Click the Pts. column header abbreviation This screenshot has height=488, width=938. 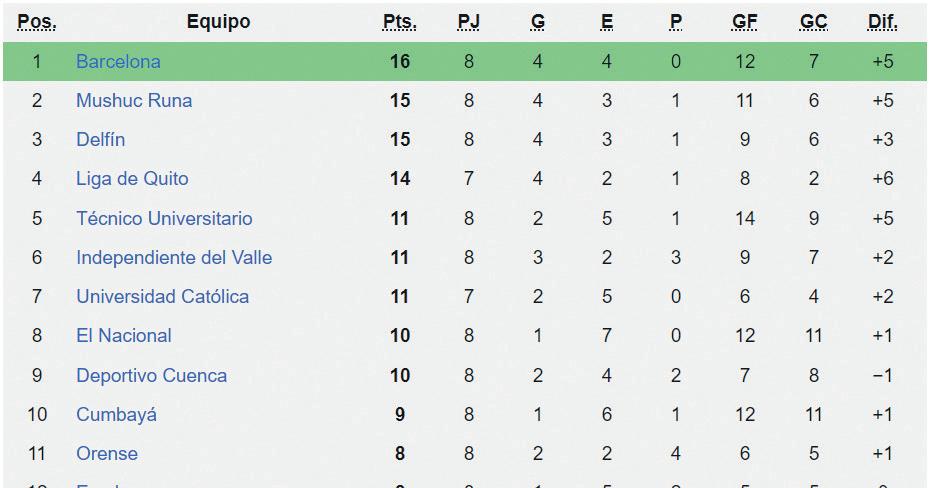[400, 22]
